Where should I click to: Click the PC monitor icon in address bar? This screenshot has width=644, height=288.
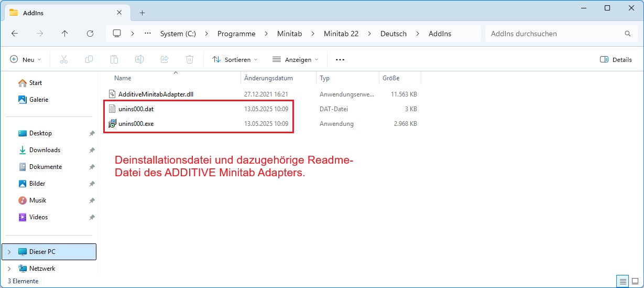click(117, 34)
